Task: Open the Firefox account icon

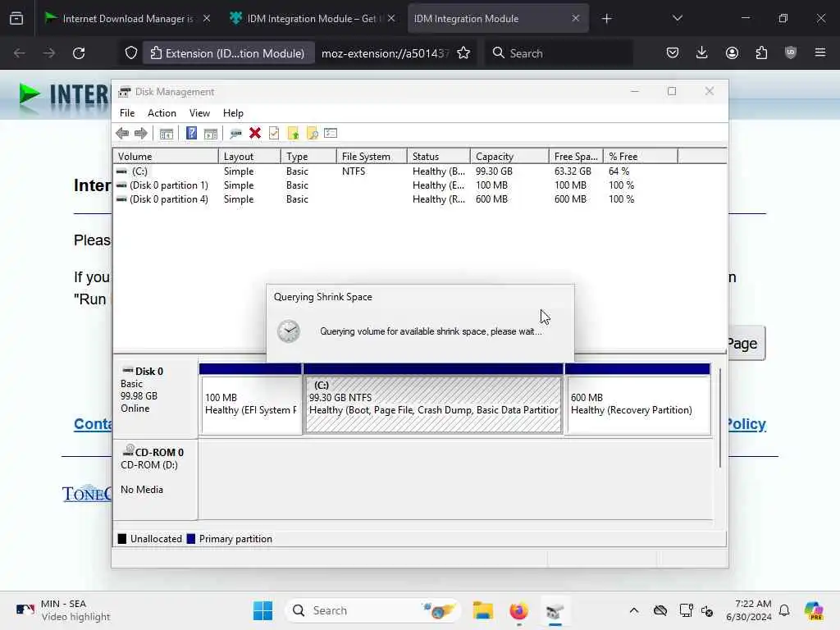Action: pyautogui.click(x=732, y=53)
